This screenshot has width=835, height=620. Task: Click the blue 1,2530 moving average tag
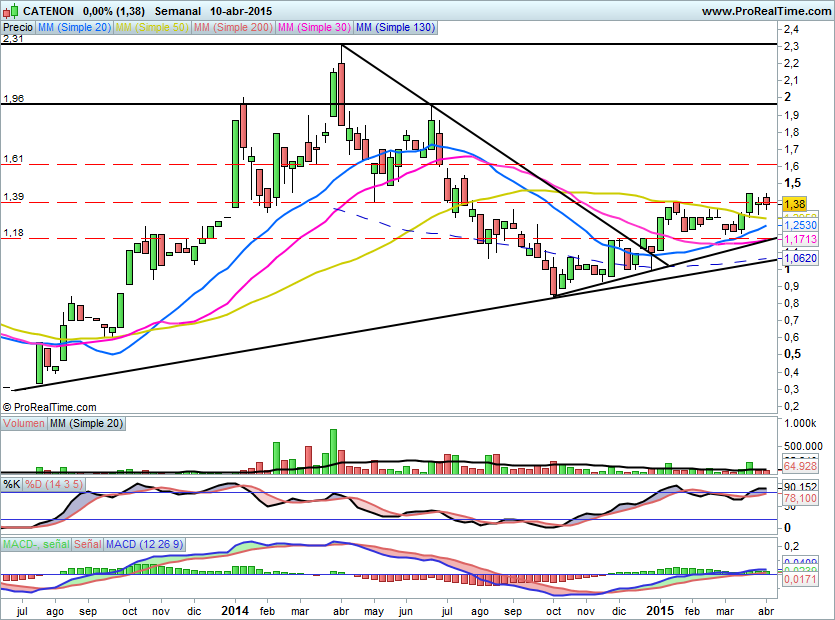point(799,228)
